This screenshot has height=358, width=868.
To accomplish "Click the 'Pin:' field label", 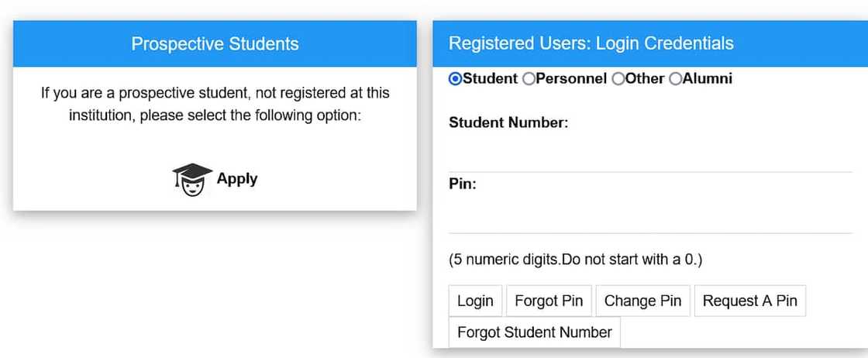I will click(462, 184).
